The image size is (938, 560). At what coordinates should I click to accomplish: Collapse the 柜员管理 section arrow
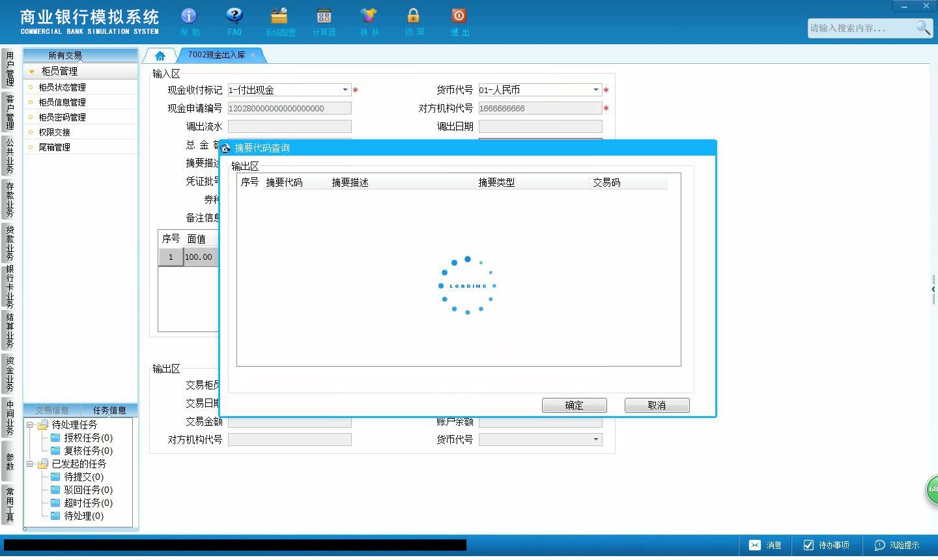(x=31, y=72)
